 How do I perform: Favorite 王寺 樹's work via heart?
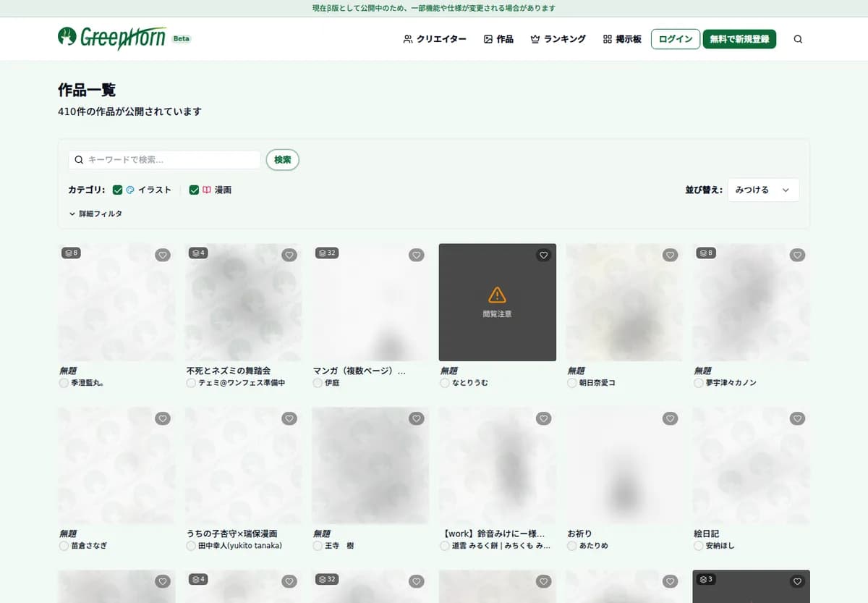[417, 418]
